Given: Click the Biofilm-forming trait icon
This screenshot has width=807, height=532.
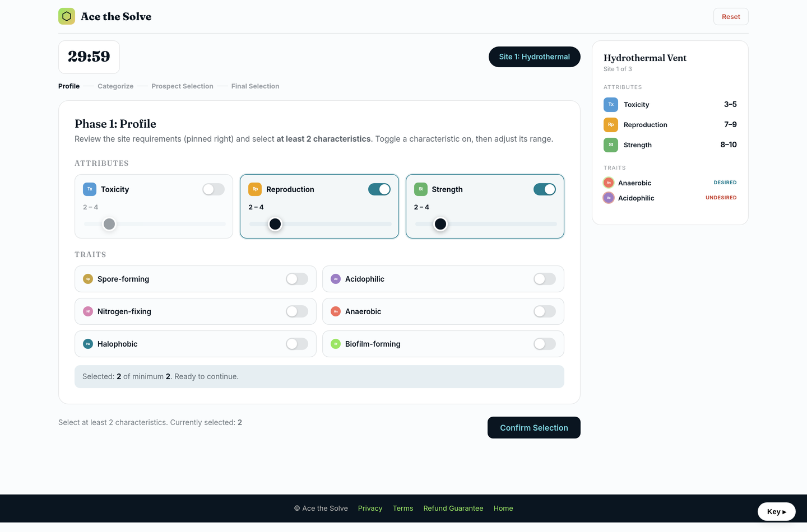Looking at the screenshot, I should coord(336,344).
